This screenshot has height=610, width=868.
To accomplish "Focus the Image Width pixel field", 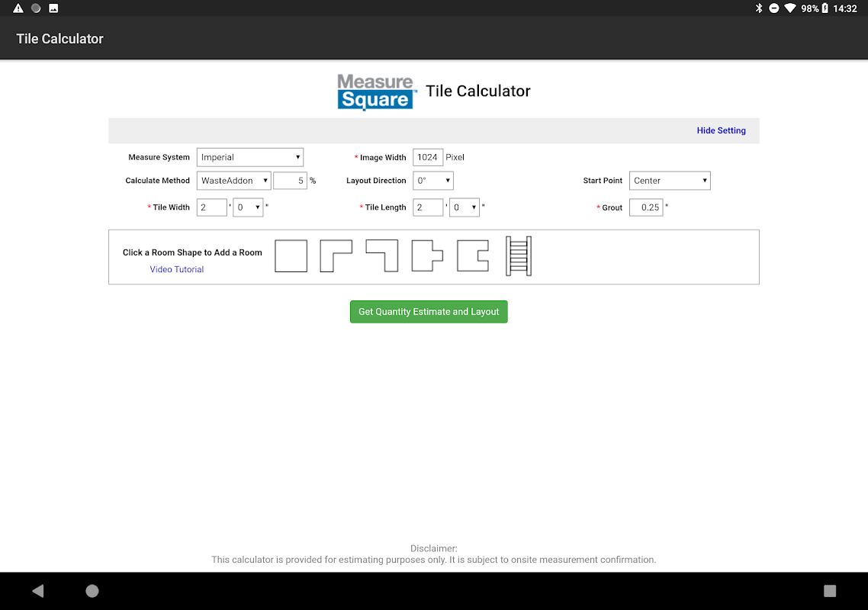I will click(x=428, y=157).
